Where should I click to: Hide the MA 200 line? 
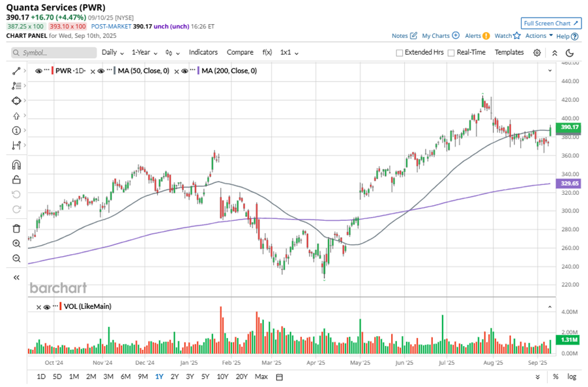[184, 71]
